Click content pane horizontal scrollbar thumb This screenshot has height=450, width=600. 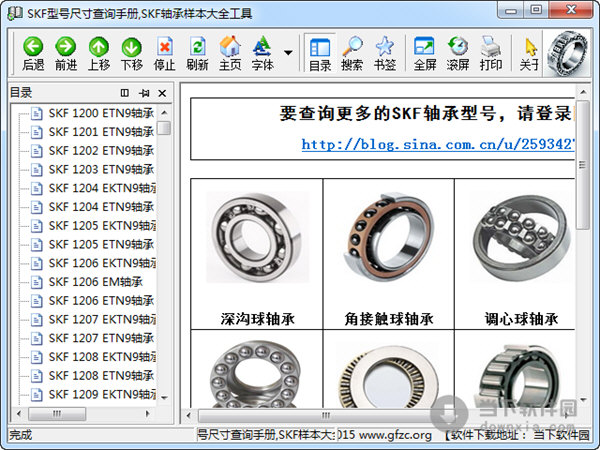click(x=325, y=415)
